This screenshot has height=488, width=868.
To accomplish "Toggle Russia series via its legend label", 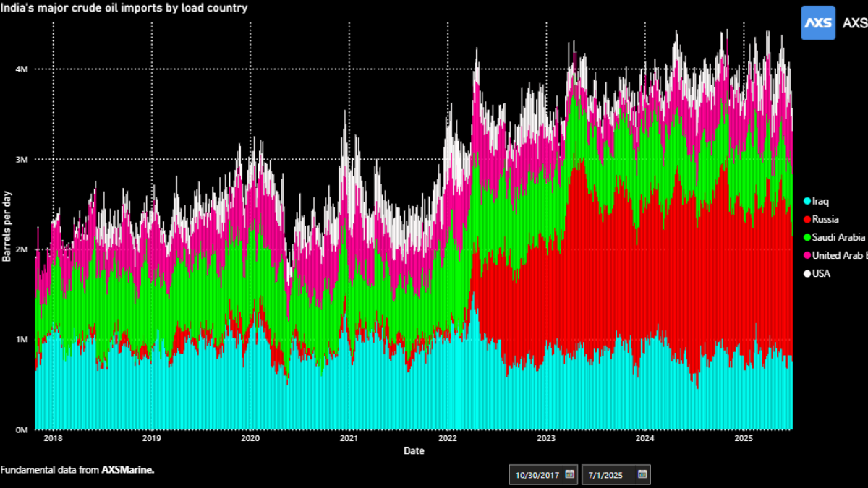I will click(825, 219).
